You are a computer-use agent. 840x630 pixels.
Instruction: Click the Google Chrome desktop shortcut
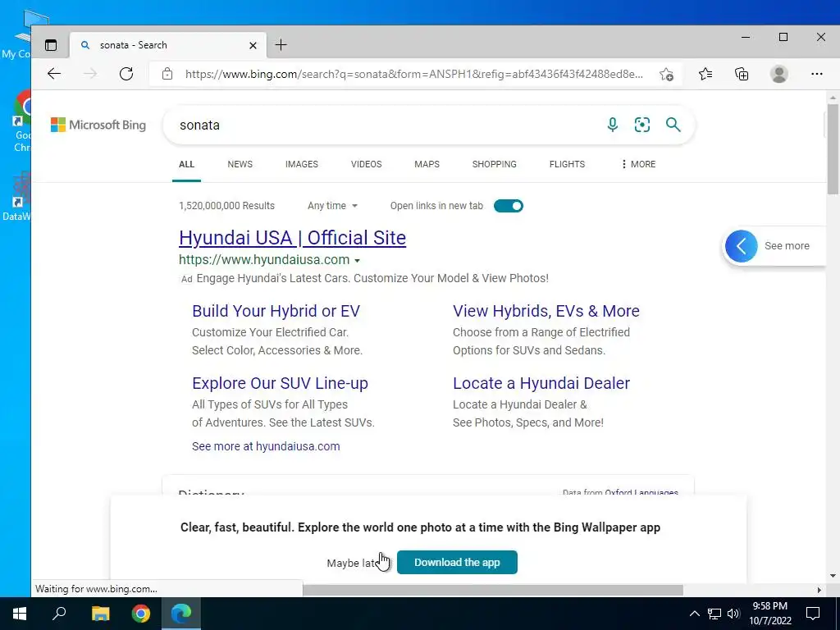(x=22, y=121)
